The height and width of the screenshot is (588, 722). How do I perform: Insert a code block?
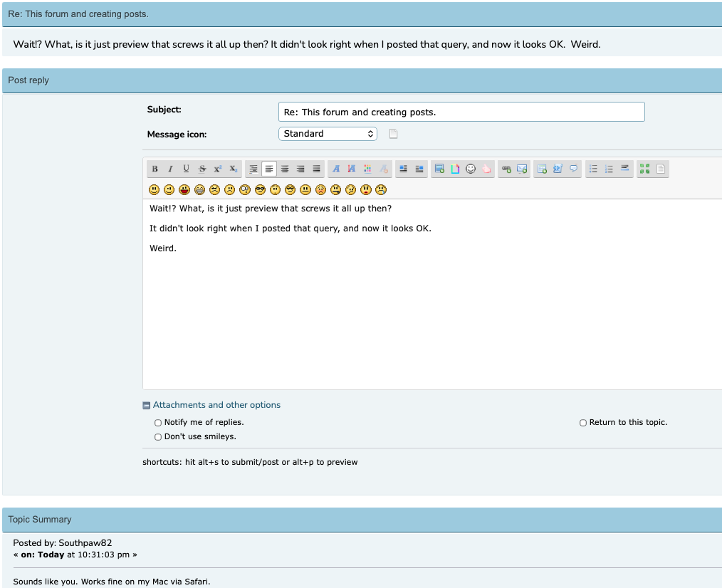[558, 169]
